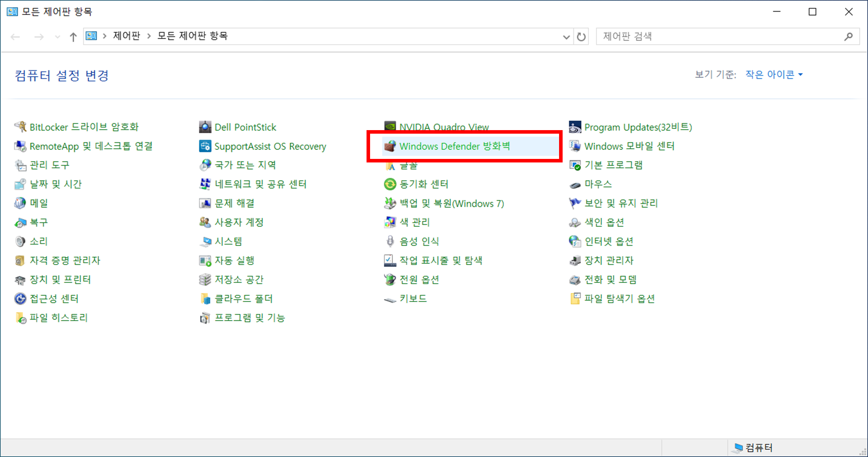Open the 프로그램 및 기능 link

click(x=249, y=318)
